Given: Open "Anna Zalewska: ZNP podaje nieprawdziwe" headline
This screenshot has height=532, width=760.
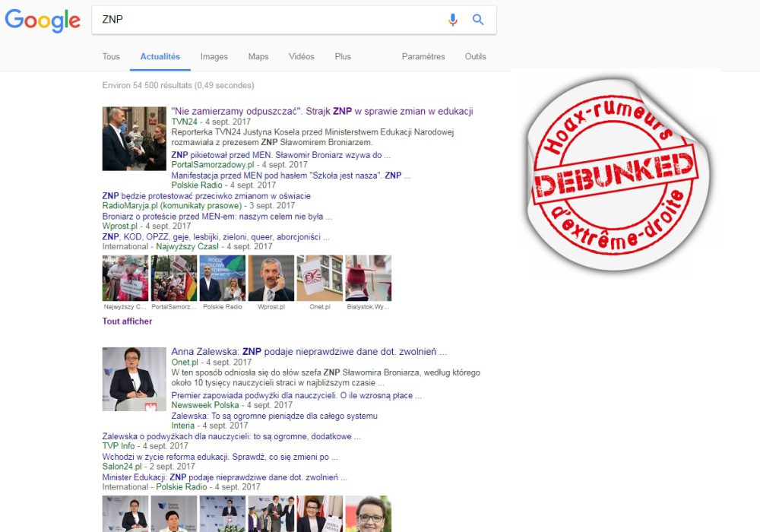Looking at the screenshot, I should [x=309, y=352].
